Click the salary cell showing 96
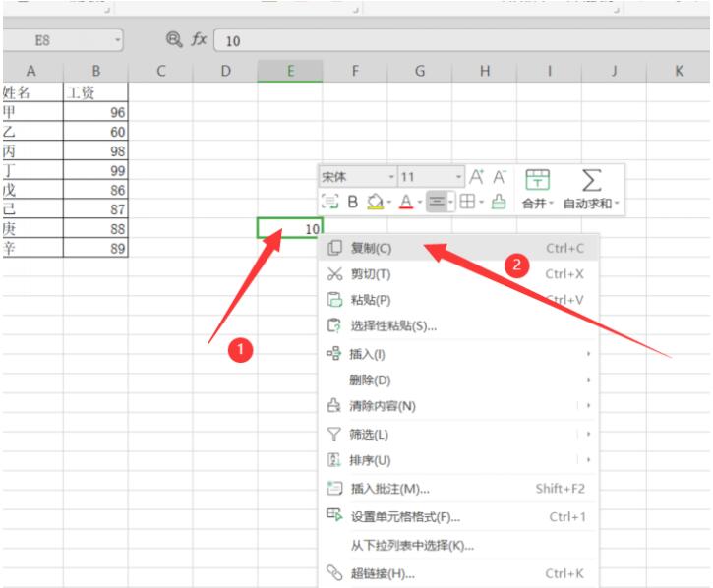Image resolution: width=713 pixels, height=588 pixels. point(96,111)
